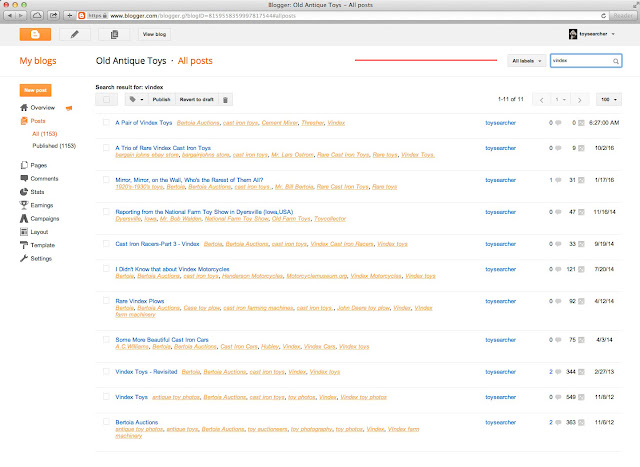640x467 pixels.
Task: Click the search magnifier icon
Action: (x=616, y=61)
